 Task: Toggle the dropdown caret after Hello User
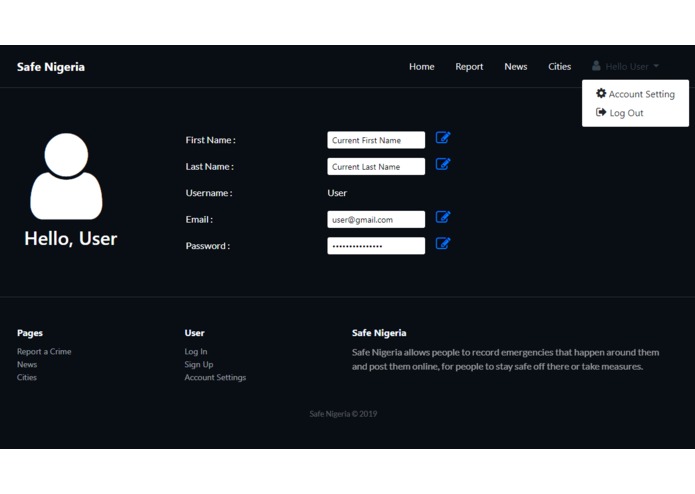(656, 66)
